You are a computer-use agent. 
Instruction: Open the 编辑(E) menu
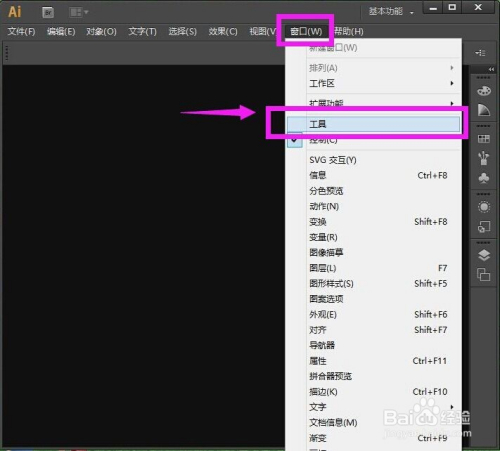pos(61,32)
